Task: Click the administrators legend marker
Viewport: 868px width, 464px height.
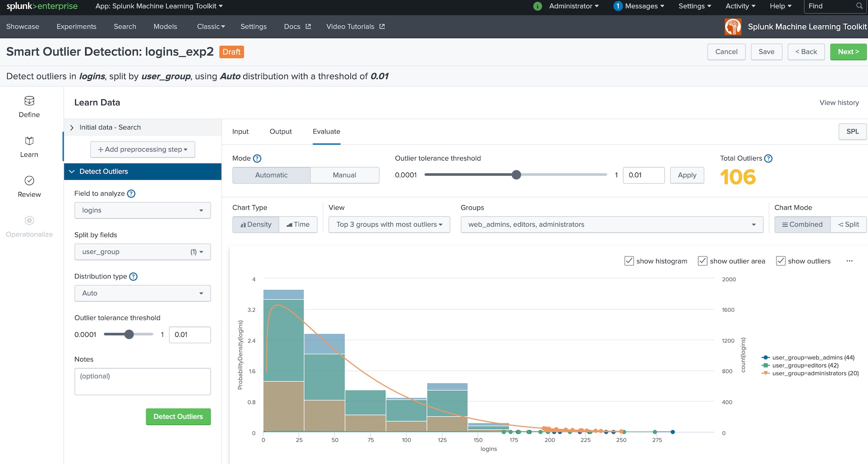Action: [x=765, y=373]
